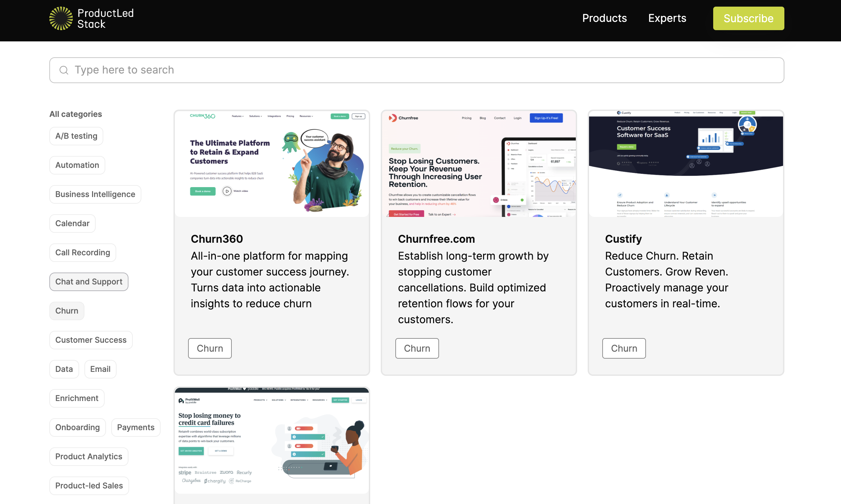Click the Churn tag on Churnfree.com card

tap(417, 348)
